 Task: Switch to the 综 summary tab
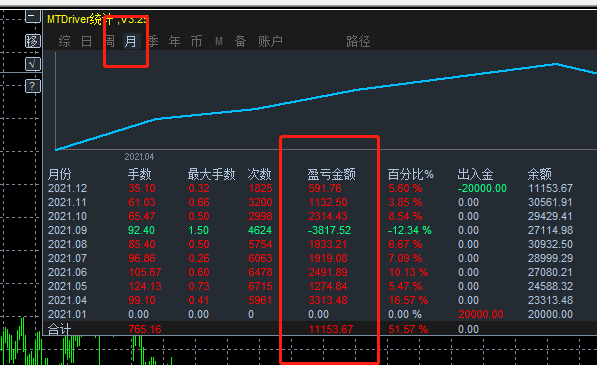click(64, 41)
